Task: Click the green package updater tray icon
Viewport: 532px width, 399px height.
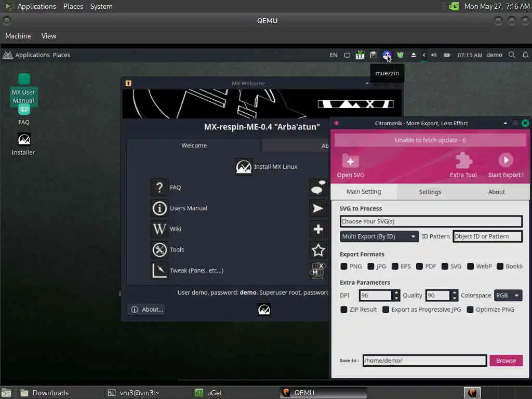Action: [401, 55]
